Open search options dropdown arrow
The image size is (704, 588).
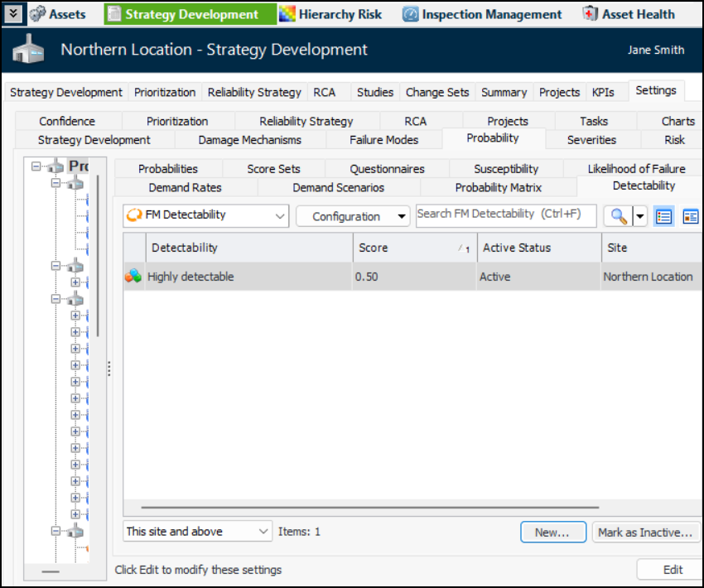[639, 216]
